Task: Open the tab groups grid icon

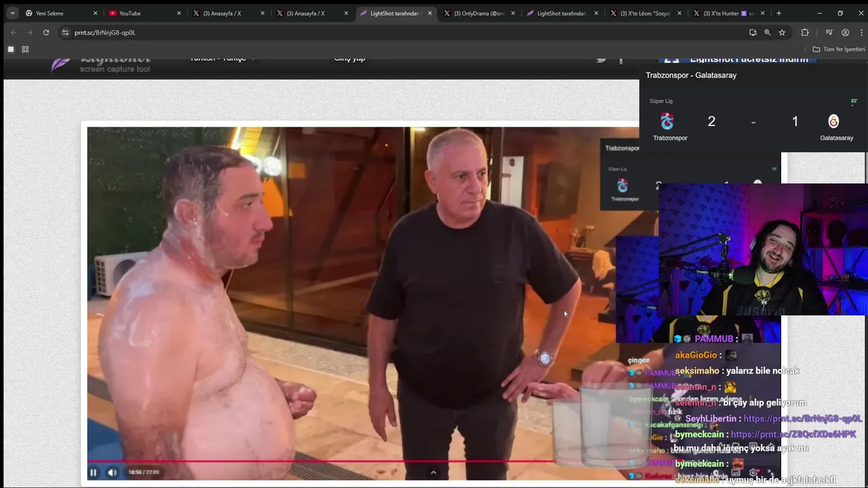Action: 25,49
